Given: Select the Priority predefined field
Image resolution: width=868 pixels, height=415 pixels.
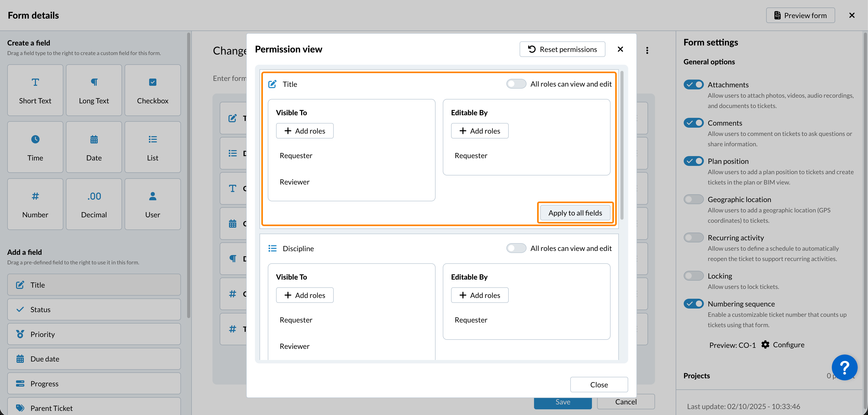Looking at the screenshot, I should click(x=94, y=334).
